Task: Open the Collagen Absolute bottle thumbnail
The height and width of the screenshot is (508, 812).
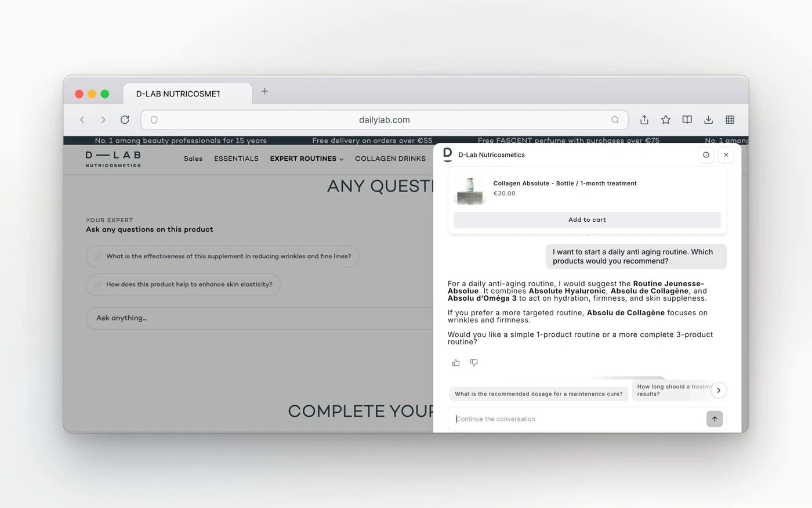Action: (x=470, y=190)
